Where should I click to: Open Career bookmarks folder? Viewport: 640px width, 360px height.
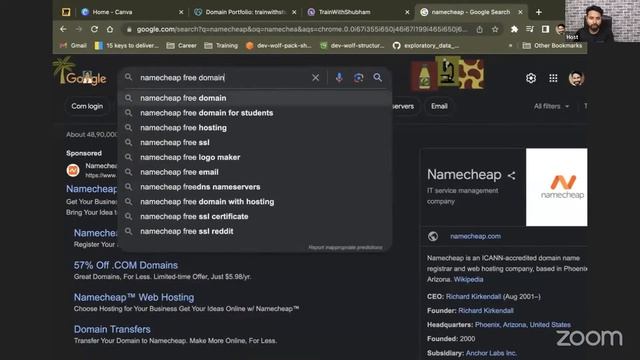pos(182,46)
